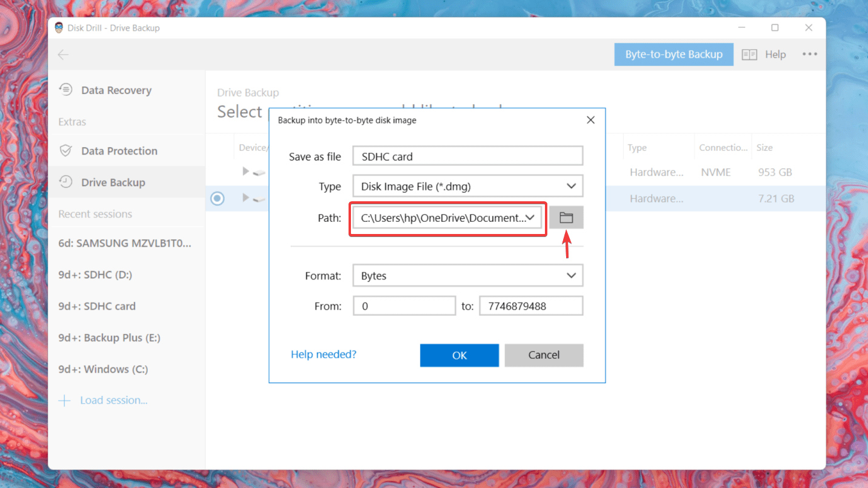The width and height of the screenshot is (868, 488).
Task: Click the 7.21 GB size cell
Action: pos(775,198)
